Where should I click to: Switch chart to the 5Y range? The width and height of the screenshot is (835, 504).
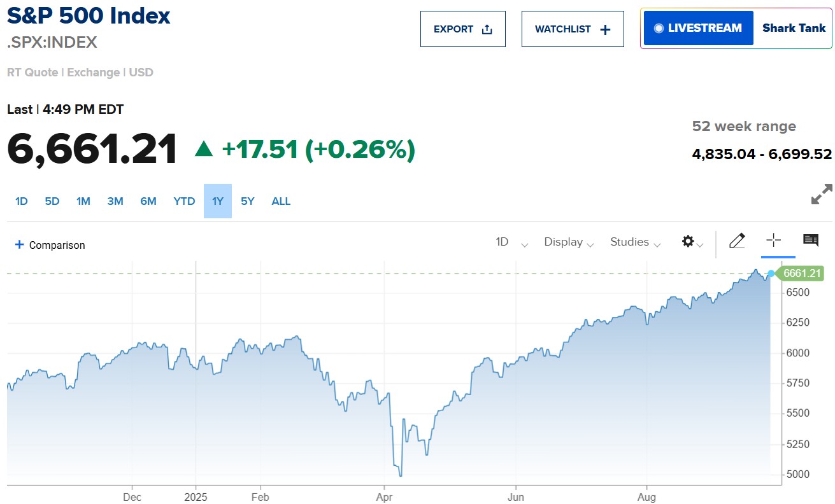tap(248, 201)
